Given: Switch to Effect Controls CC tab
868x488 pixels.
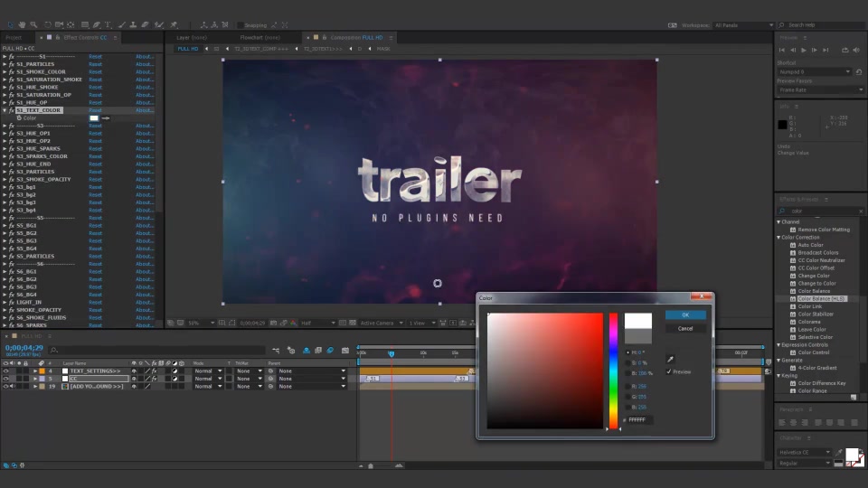Looking at the screenshot, I should coord(85,38).
